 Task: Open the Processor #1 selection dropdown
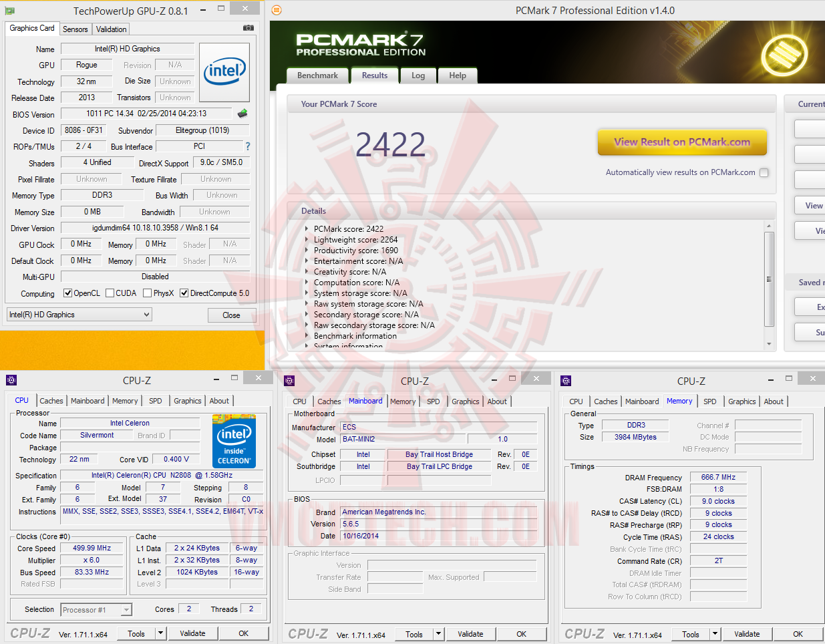(x=96, y=609)
